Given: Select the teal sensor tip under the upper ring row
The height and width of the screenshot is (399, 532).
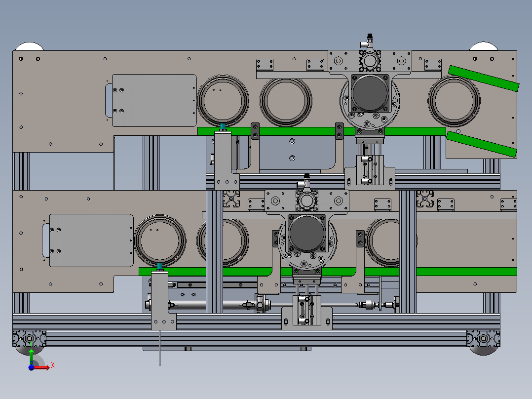Looking at the screenshot, I should 223,127.
